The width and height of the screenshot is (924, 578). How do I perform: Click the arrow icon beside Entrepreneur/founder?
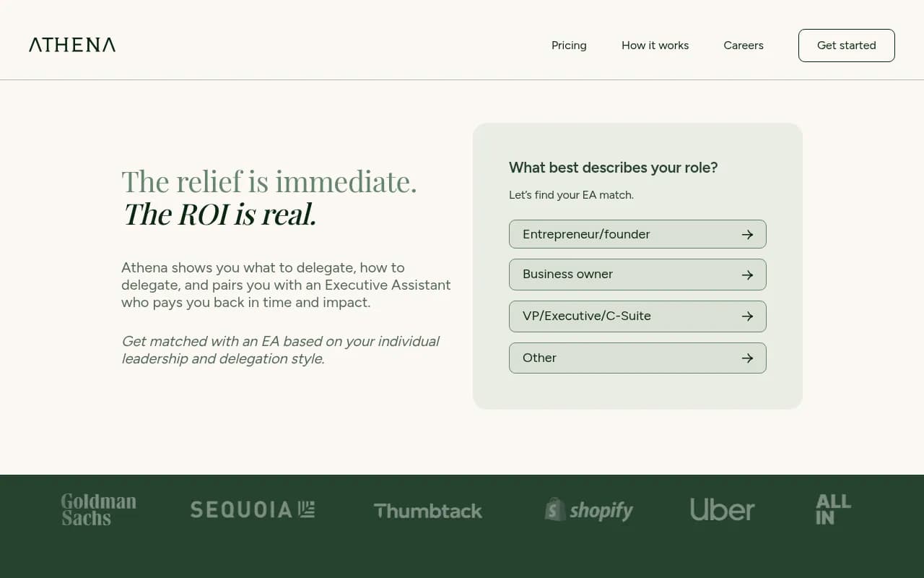[747, 233]
